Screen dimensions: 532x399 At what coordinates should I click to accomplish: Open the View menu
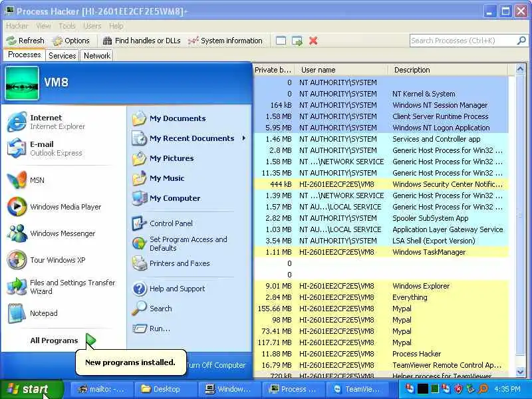[x=43, y=26]
